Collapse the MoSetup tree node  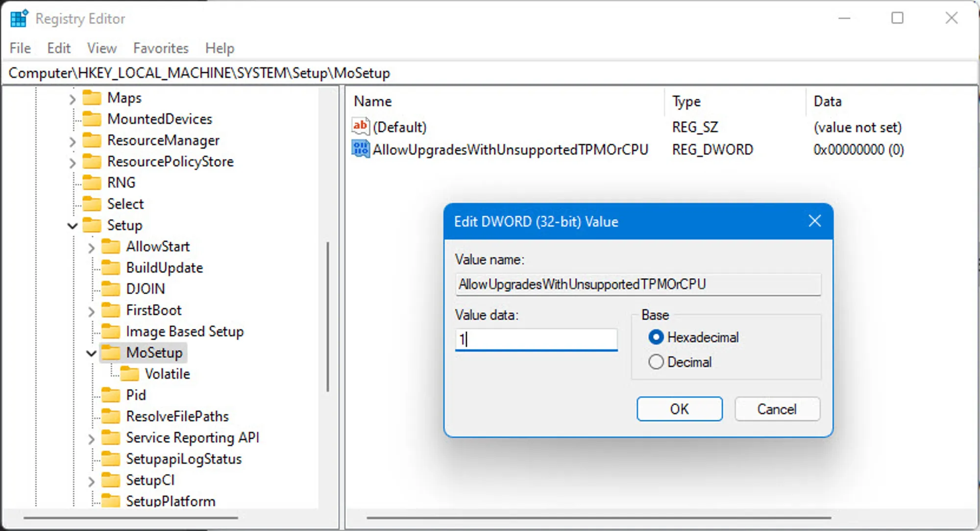(x=91, y=353)
